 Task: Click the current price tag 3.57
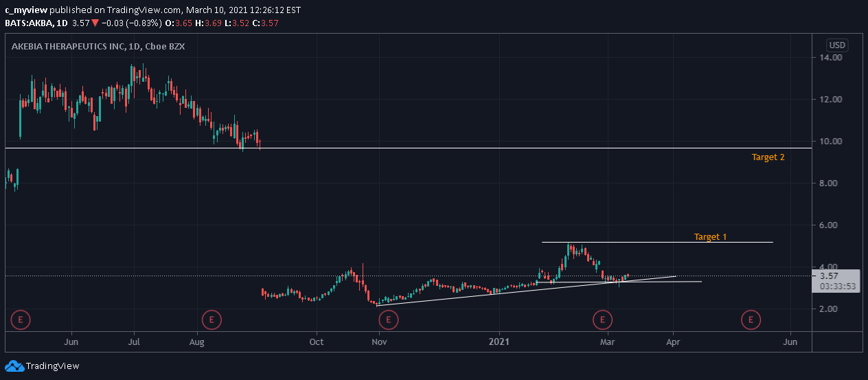click(x=834, y=276)
